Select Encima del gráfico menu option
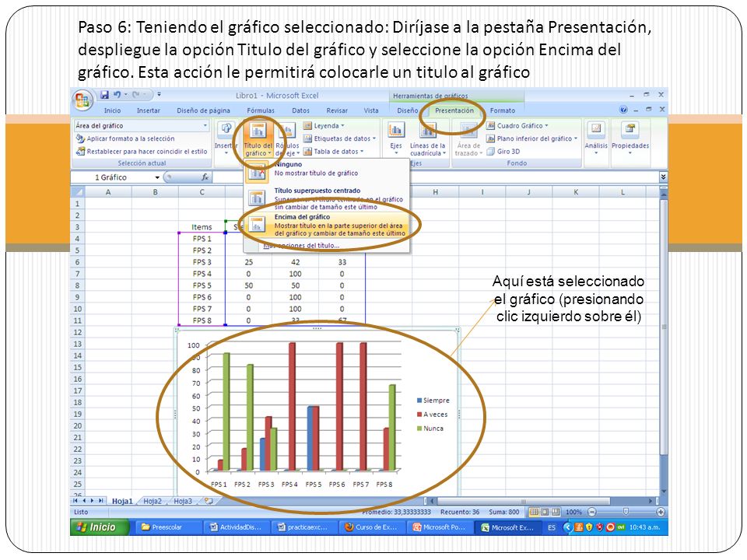 point(327,225)
